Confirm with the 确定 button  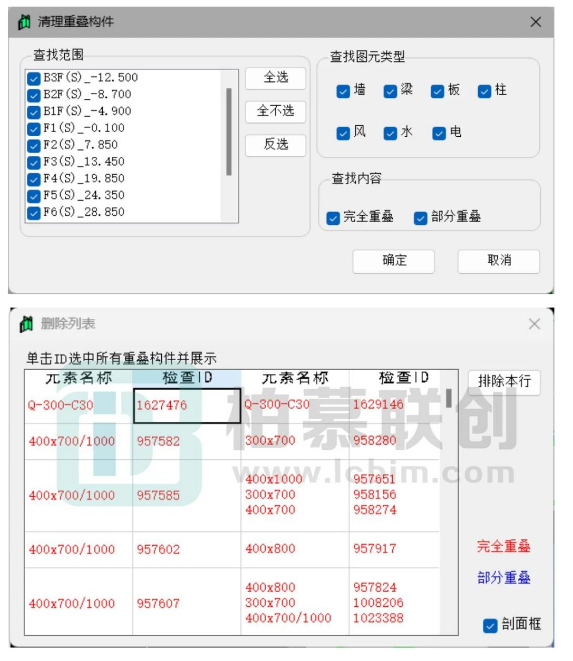click(x=393, y=261)
